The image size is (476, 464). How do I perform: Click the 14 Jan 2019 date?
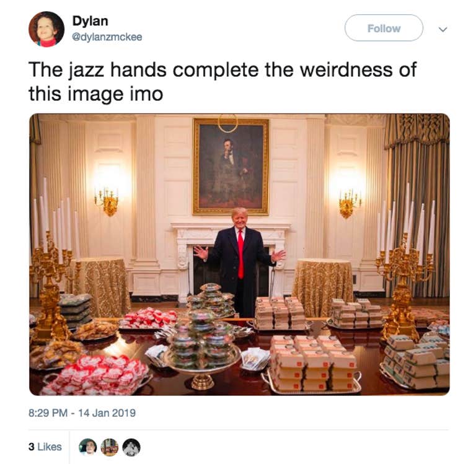107,413
